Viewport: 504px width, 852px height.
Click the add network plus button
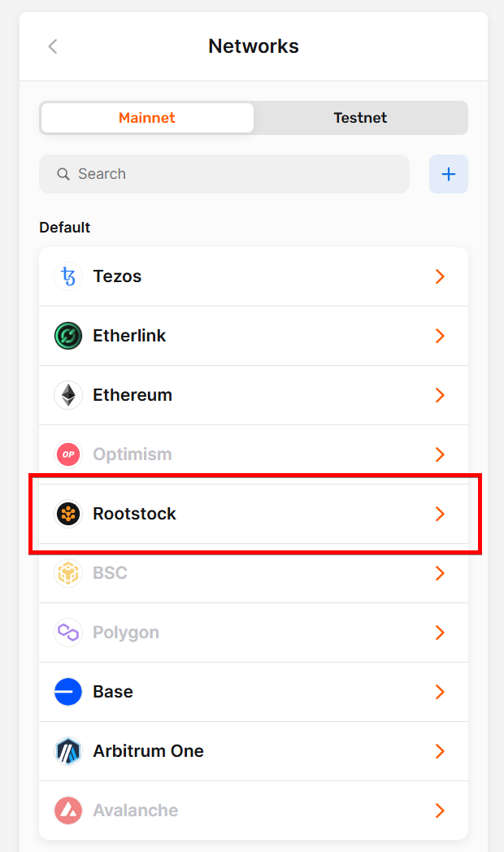449,174
